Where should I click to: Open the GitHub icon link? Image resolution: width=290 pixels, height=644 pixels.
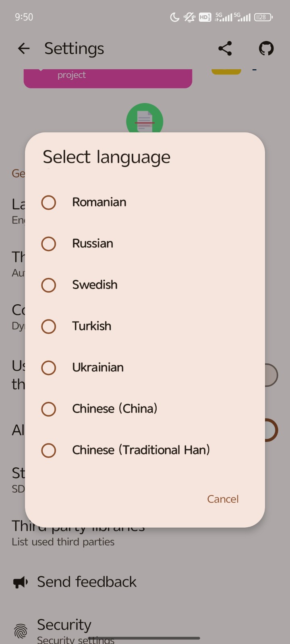click(x=266, y=49)
